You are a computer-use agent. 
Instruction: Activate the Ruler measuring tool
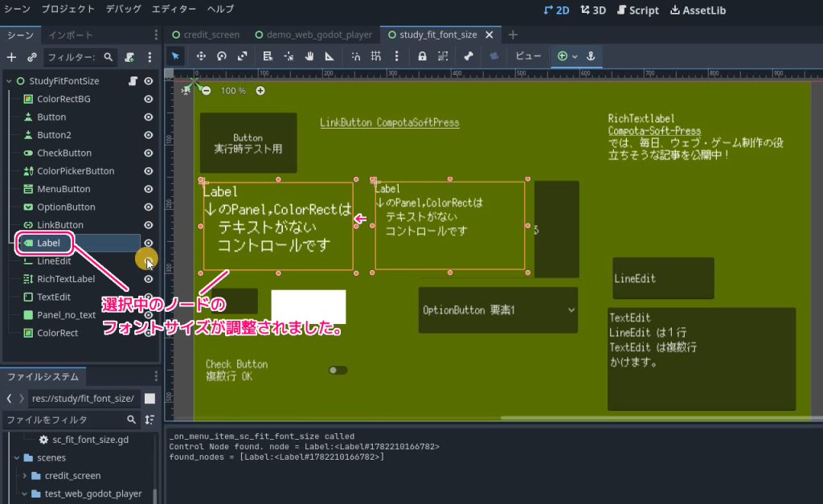[x=330, y=56]
